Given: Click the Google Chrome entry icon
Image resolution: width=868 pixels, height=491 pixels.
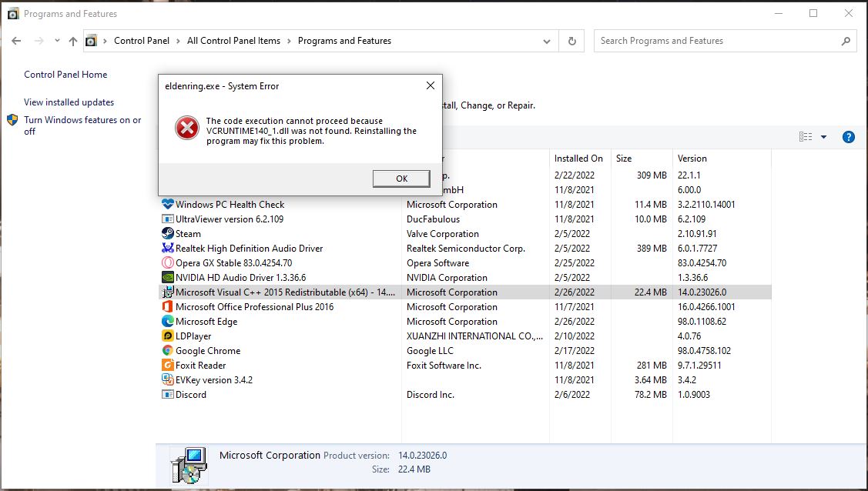Looking at the screenshot, I should click(x=168, y=350).
